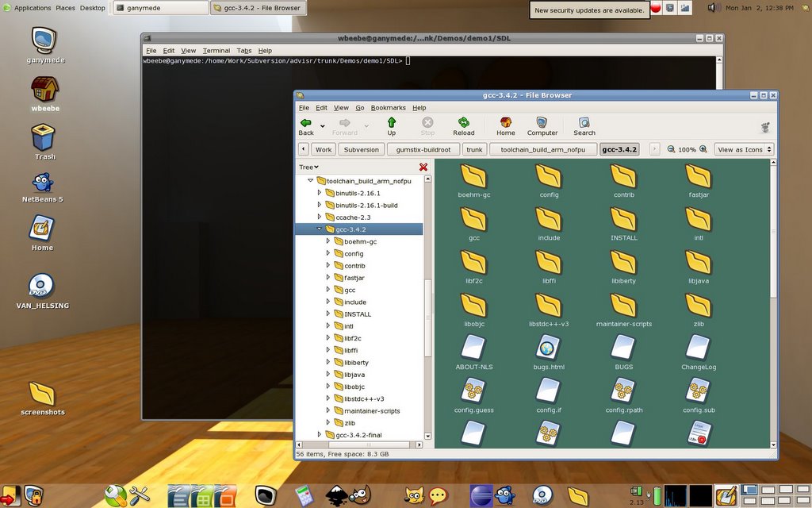Select the libstdc++-v3 item in tree
812x508 pixels.
[364, 398]
